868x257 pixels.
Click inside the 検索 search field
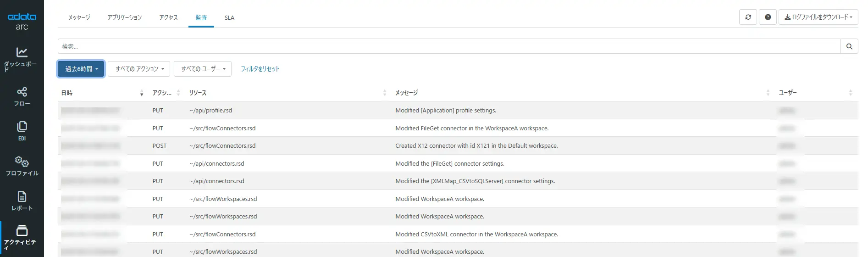pyautogui.click(x=449, y=46)
